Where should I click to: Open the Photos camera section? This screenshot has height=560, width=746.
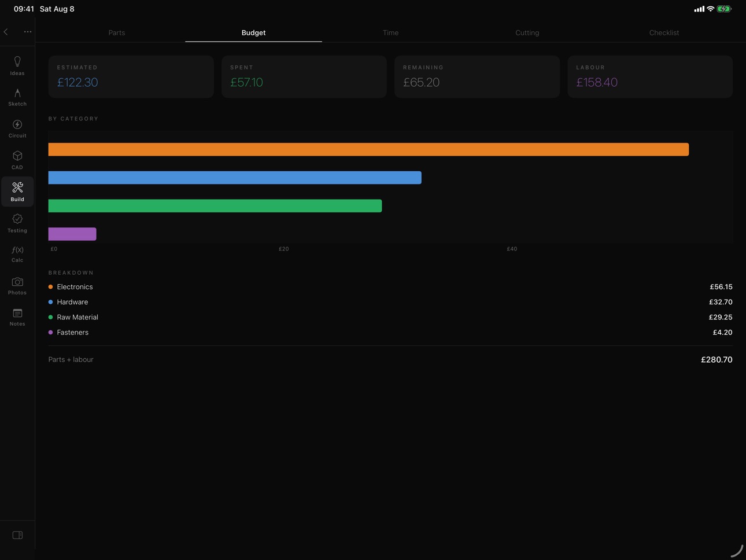tap(17, 286)
